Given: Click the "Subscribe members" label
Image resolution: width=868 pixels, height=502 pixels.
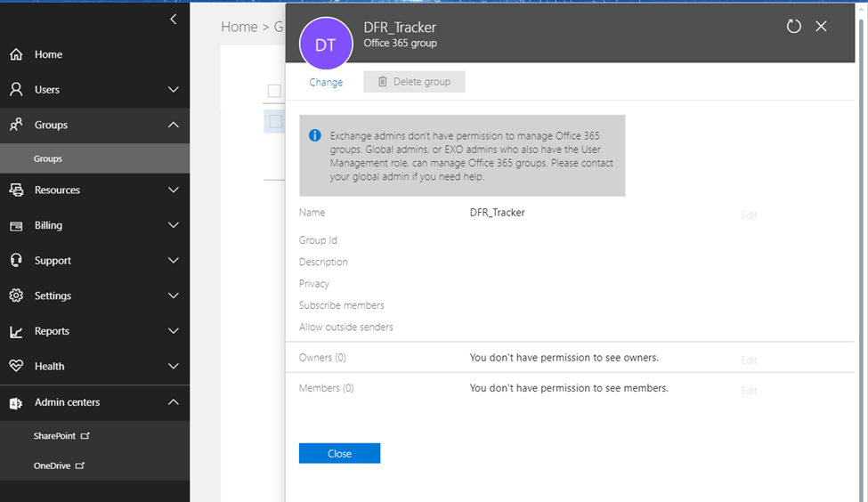Looking at the screenshot, I should (342, 305).
